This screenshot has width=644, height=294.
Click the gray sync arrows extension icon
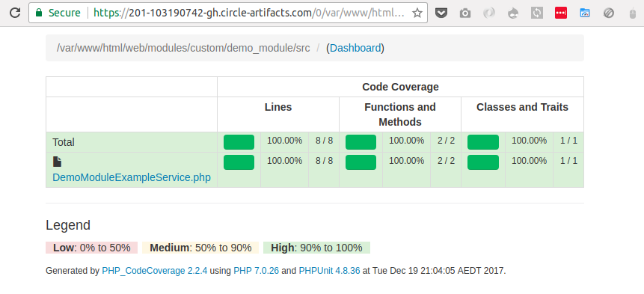[537, 13]
